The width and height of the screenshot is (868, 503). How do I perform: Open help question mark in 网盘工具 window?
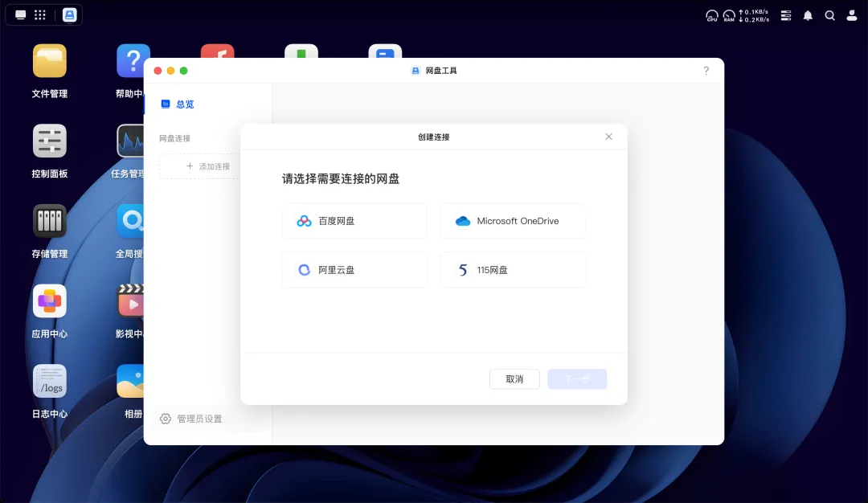point(706,70)
